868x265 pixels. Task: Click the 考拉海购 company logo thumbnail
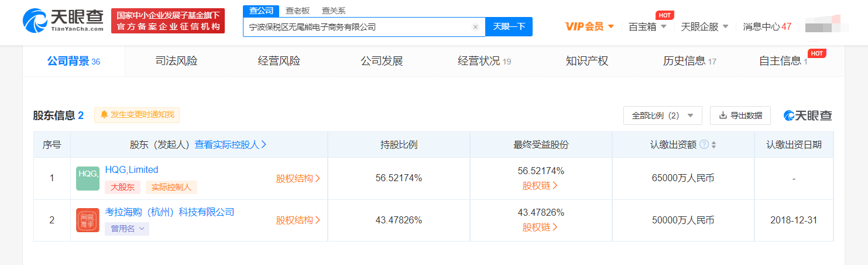[x=88, y=220]
